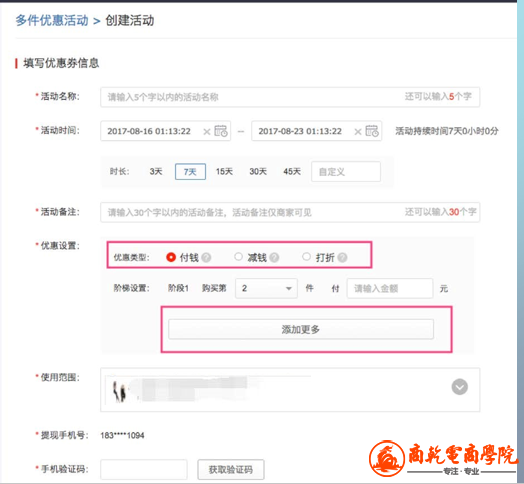Viewport: 524px width, 484px height.
Task: Select the 30天 duration option
Action: point(258,171)
